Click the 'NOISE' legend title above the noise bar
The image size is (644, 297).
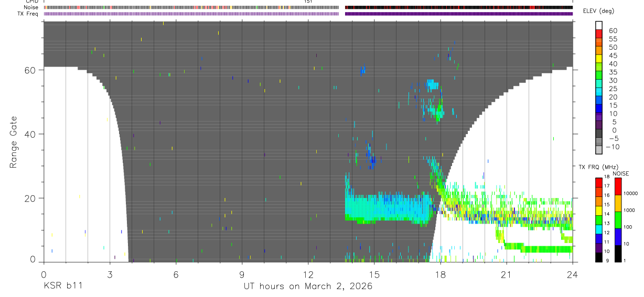pyautogui.click(x=620, y=173)
